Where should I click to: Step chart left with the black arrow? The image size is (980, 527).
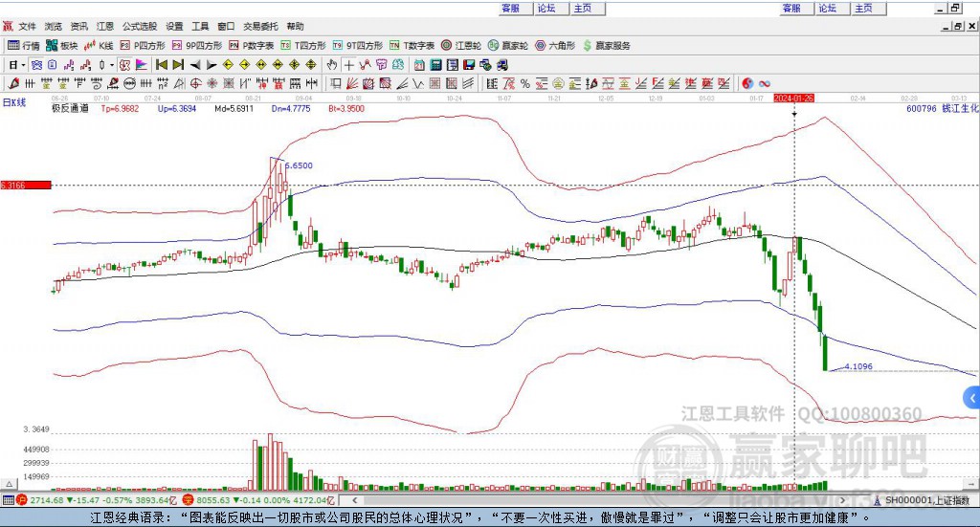point(195,65)
